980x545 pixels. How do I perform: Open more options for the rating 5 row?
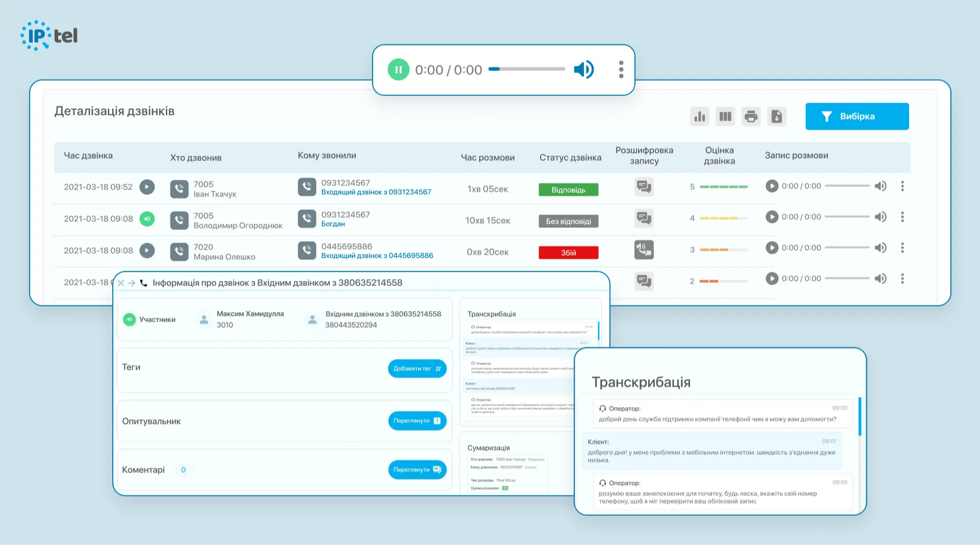[x=902, y=186]
